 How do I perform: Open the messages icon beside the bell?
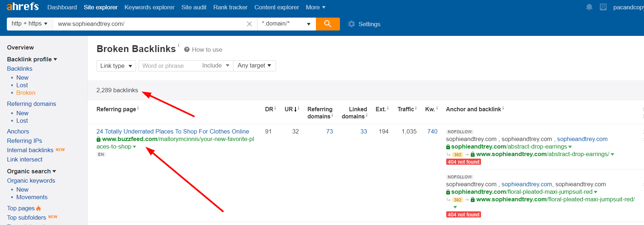click(x=603, y=7)
